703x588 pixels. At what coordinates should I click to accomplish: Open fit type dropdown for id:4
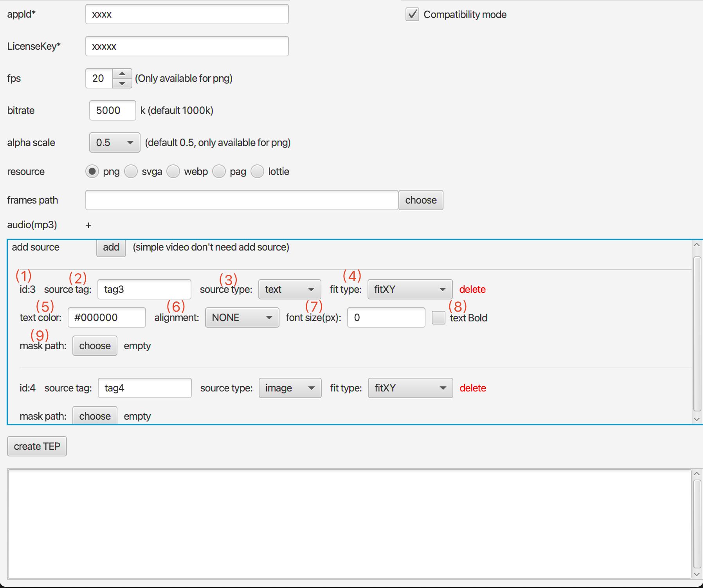[411, 388]
